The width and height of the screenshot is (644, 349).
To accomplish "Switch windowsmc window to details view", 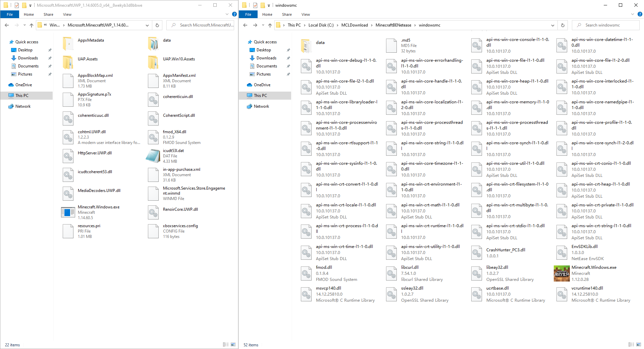I will (631, 345).
